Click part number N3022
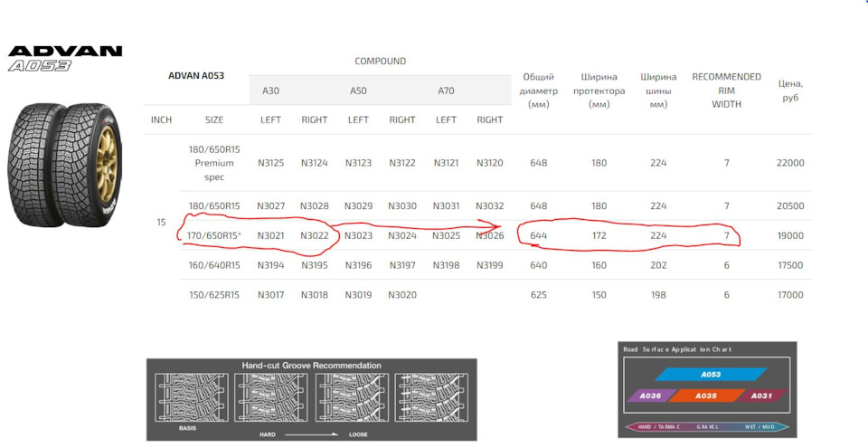The height and width of the screenshot is (448, 868). point(315,235)
